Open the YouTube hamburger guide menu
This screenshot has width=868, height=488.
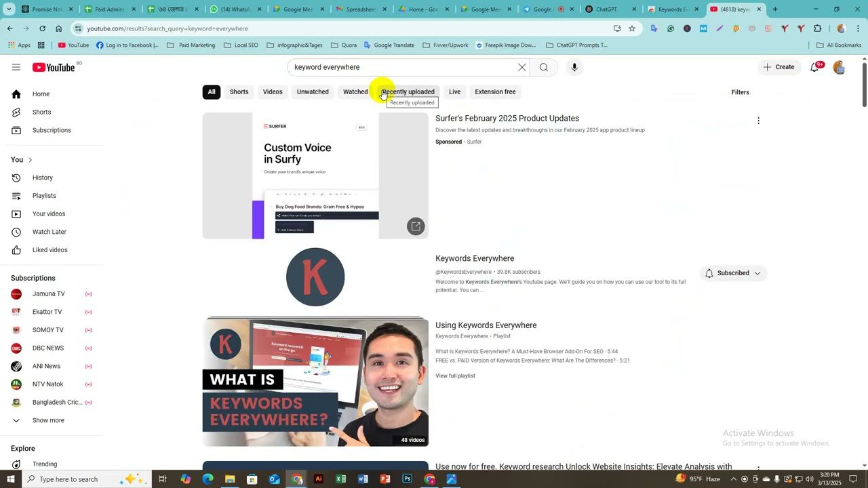pyautogui.click(x=16, y=67)
